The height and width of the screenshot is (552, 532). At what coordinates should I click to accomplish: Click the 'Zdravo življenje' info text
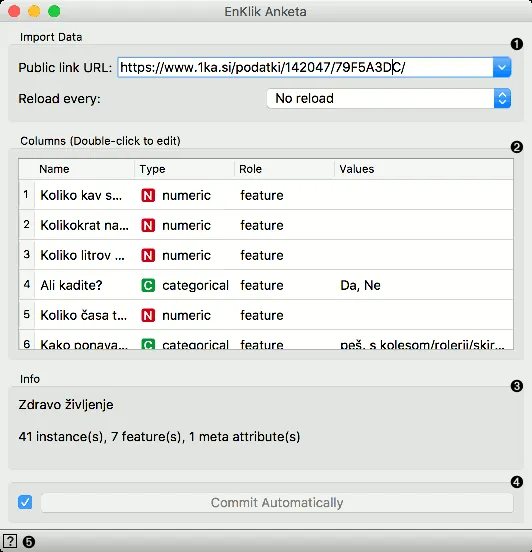[x=66, y=405]
